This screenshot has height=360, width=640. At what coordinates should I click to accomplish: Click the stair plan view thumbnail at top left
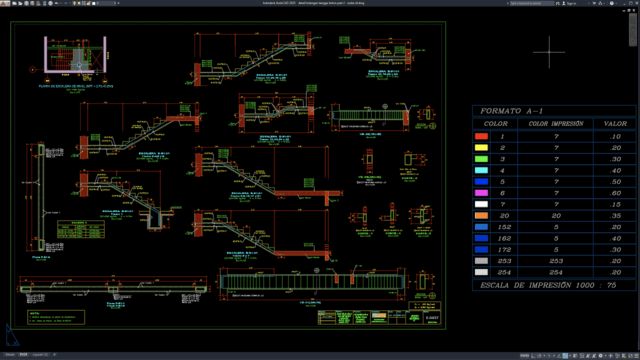click(76, 56)
